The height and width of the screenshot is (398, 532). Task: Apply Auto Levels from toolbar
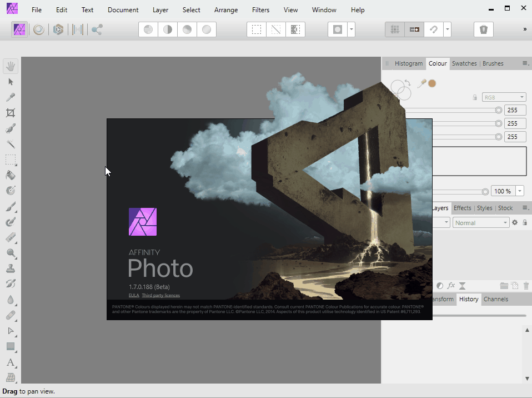148,29
